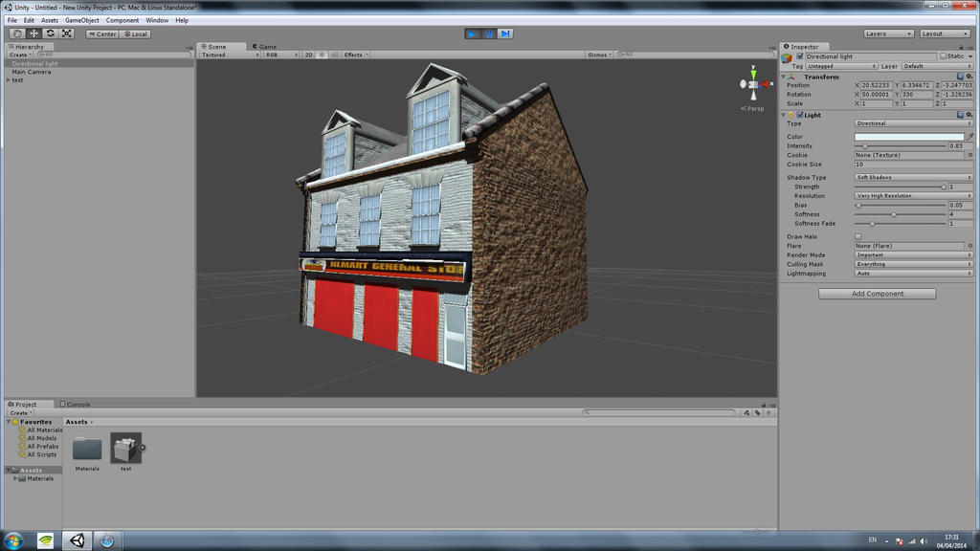980x551 pixels.
Task: Click the Add Component button
Action: 878,293
